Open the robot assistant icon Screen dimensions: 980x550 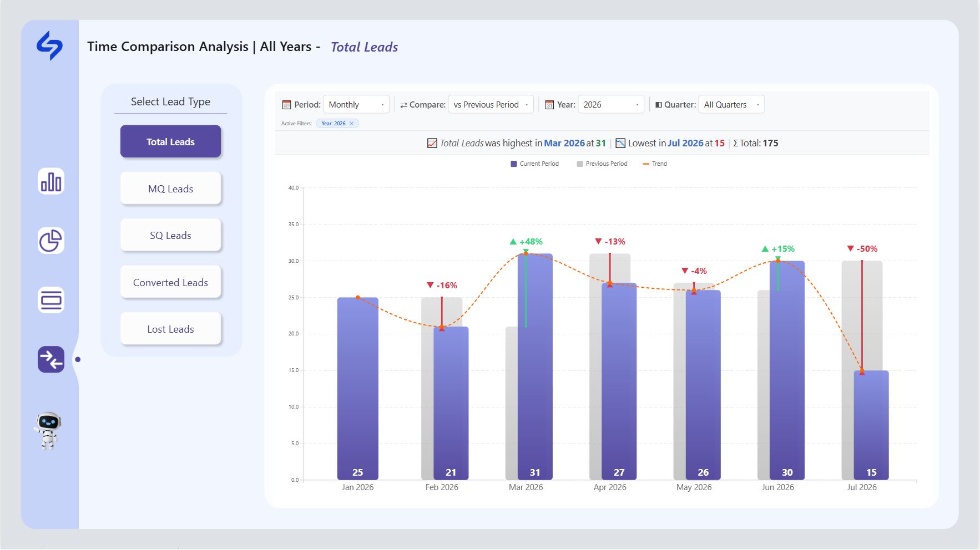point(48,431)
